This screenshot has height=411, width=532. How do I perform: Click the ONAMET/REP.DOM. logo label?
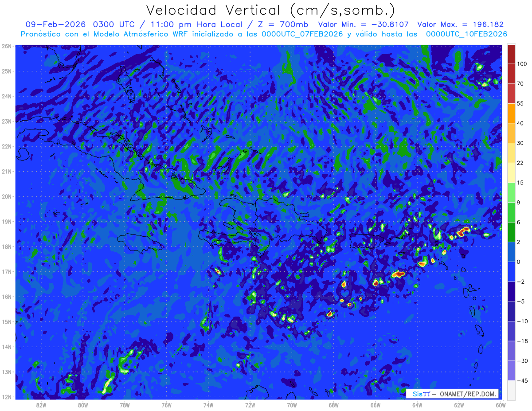click(x=452, y=394)
